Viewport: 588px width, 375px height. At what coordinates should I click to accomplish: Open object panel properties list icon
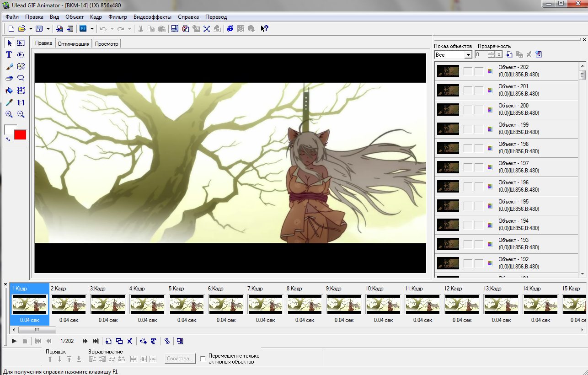(x=539, y=54)
